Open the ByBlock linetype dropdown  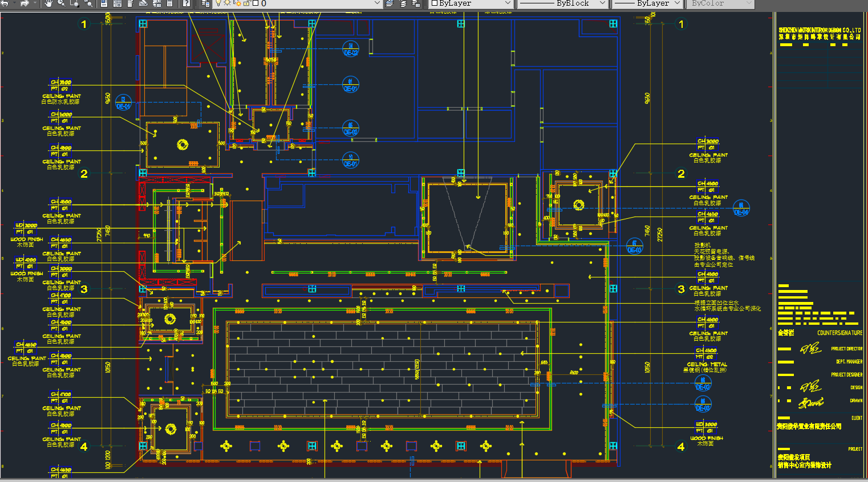click(602, 3)
